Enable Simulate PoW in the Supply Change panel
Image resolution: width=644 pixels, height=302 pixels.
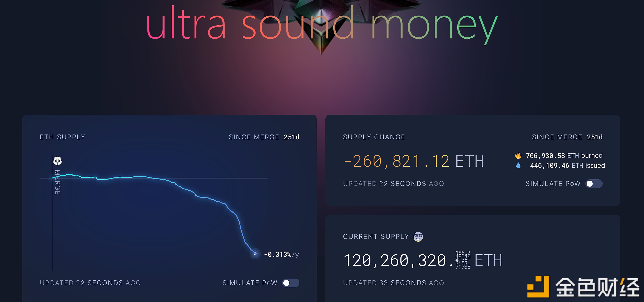(x=594, y=184)
